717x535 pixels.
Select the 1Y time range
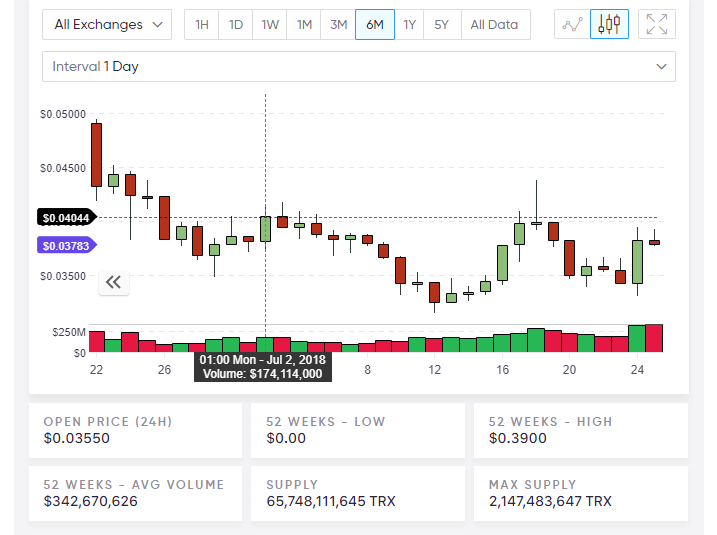[409, 25]
